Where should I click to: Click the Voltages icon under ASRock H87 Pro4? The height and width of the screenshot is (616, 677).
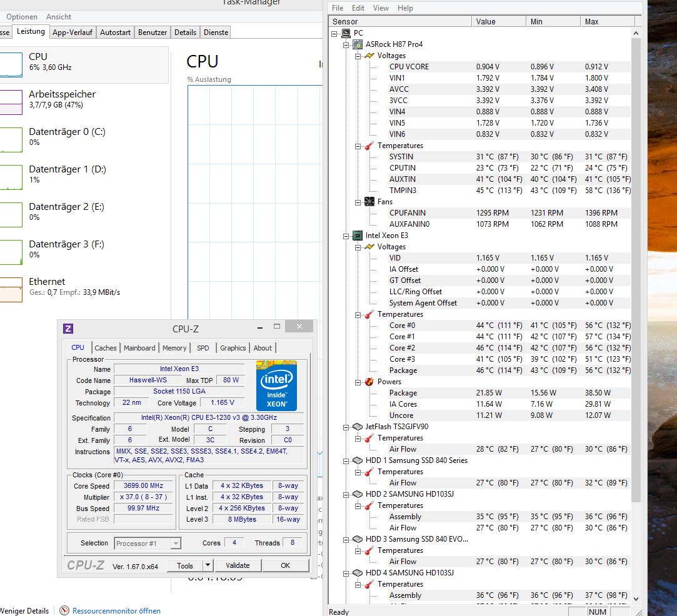point(369,55)
